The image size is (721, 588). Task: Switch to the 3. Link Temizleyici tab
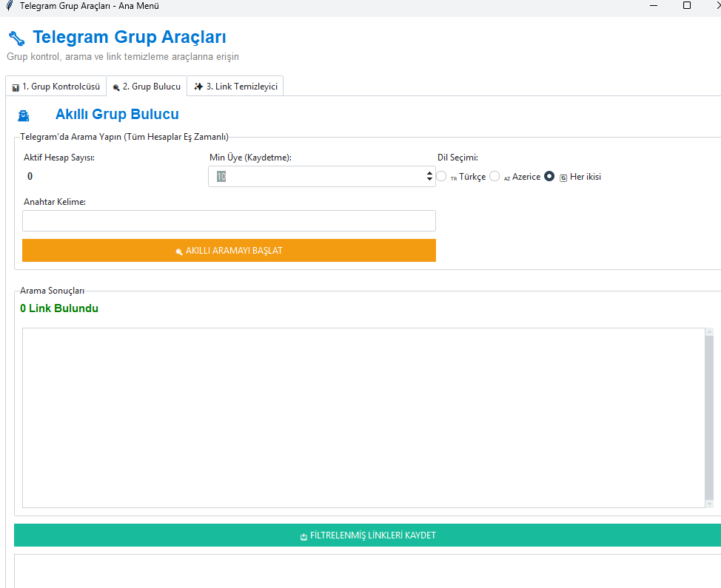pos(235,87)
